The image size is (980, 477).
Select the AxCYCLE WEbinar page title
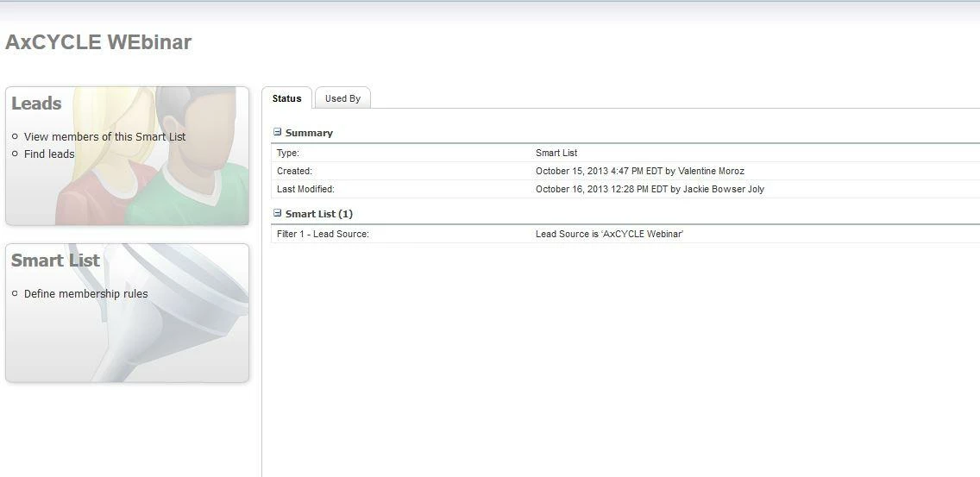point(98,42)
